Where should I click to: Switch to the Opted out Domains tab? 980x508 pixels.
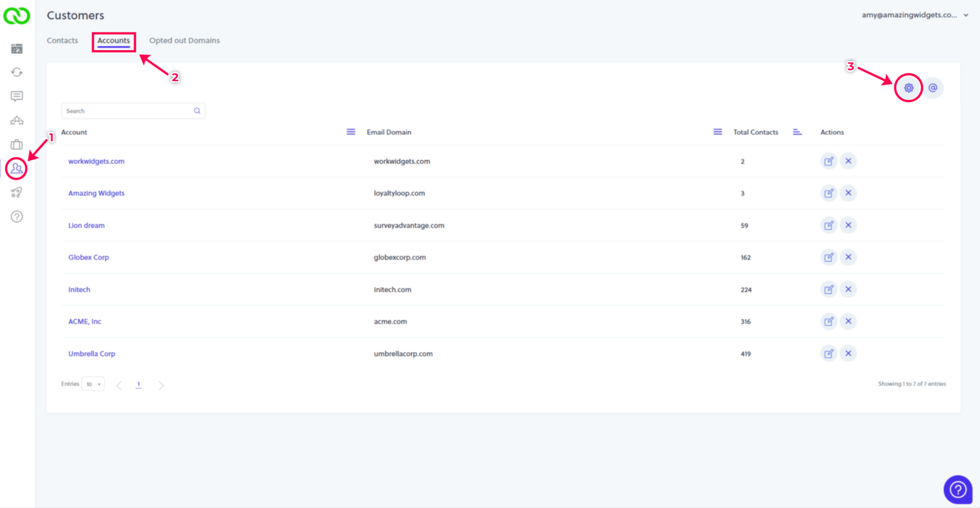(x=184, y=41)
